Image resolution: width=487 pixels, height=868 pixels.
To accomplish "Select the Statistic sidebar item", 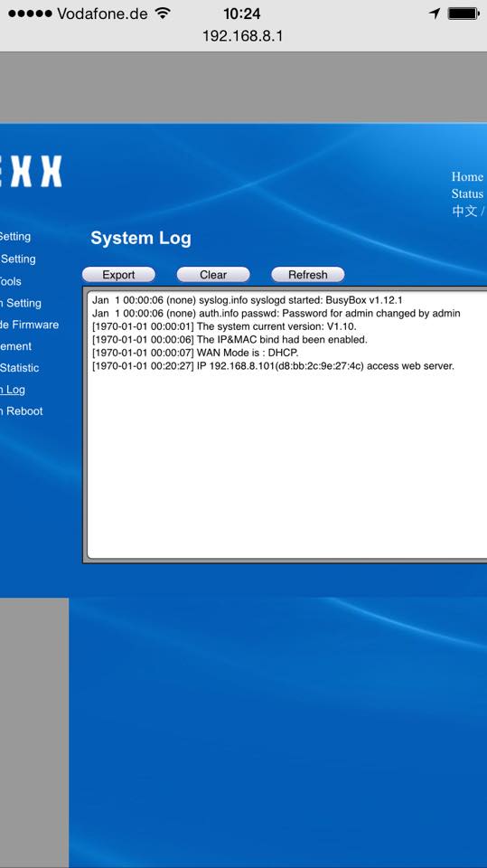I will point(19,368).
